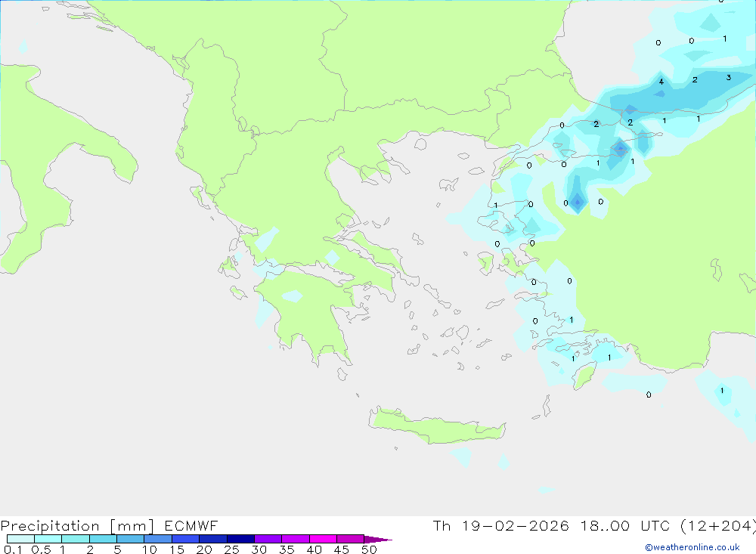Choose the 10–15 mm legend swatch
The height and width of the screenshot is (554, 756).
pyautogui.click(x=158, y=539)
